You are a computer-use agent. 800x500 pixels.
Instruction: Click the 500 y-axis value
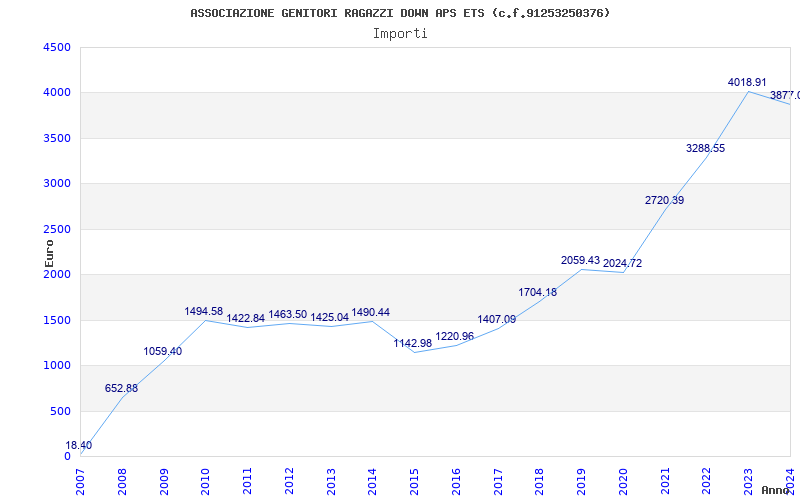point(60,411)
